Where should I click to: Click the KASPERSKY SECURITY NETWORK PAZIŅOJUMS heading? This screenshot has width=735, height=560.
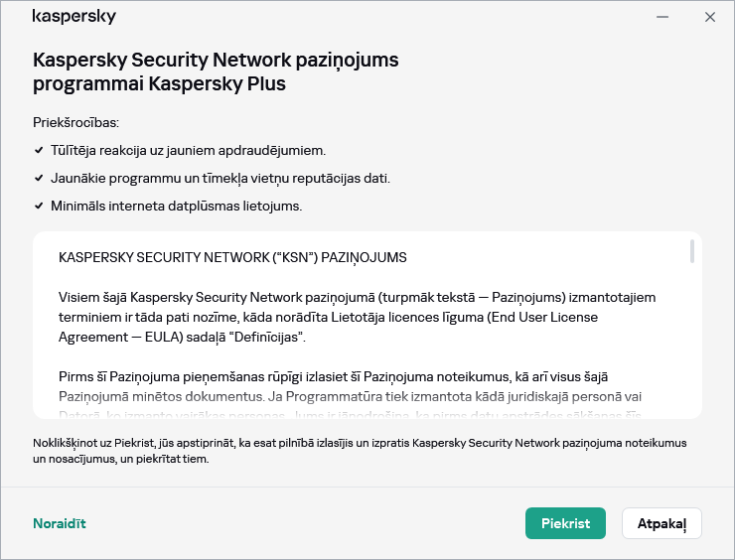[232, 257]
